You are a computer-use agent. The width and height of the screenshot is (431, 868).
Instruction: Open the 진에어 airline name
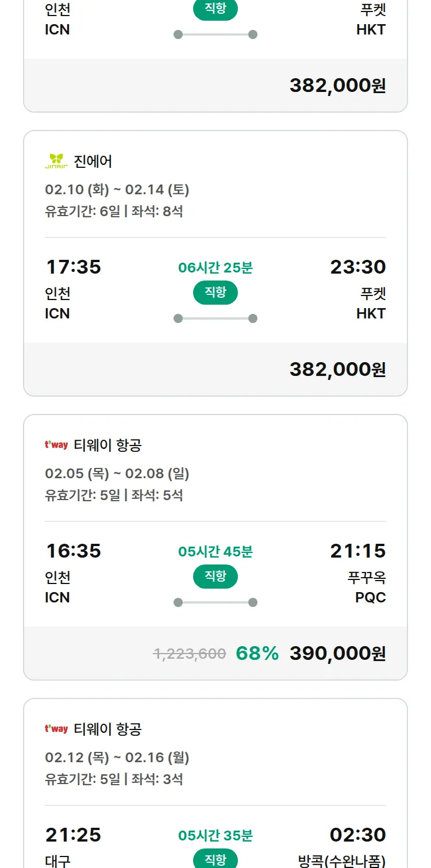coord(93,162)
